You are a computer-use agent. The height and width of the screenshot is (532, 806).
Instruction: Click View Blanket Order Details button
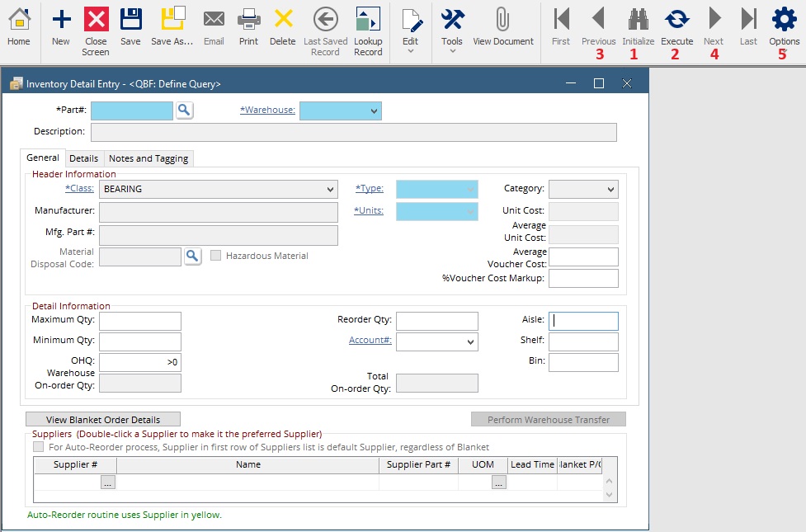(x=103, y=420)
